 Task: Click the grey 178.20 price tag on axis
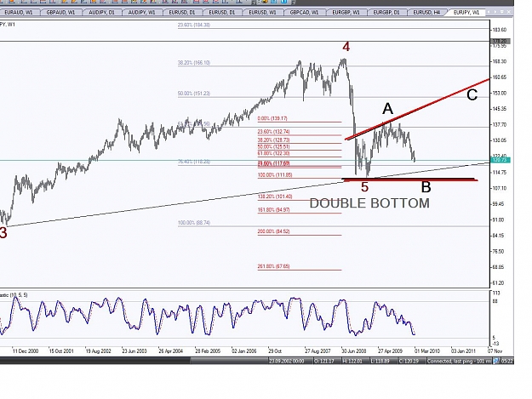tap(501, 42)
